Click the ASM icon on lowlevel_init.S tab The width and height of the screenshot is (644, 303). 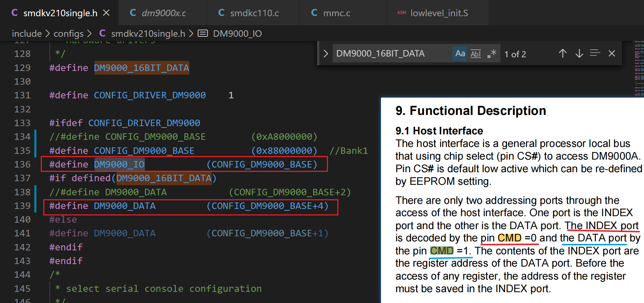coord(402,13)
